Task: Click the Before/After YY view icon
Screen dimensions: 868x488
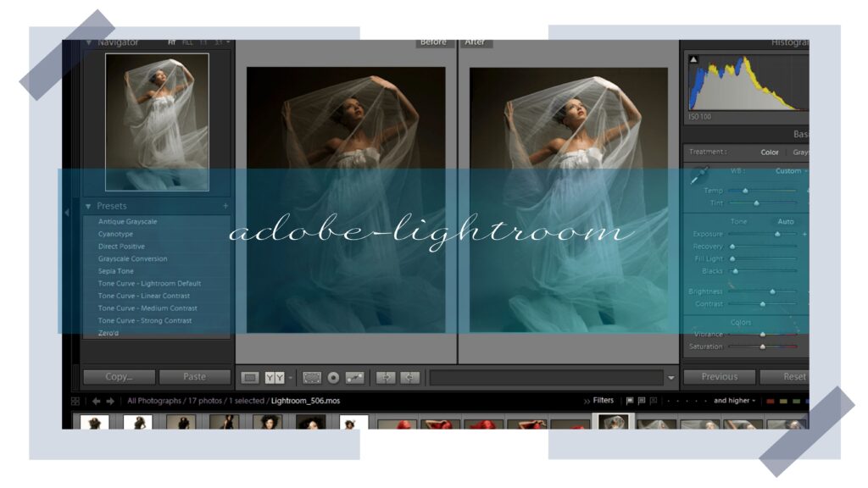Action: (x=275, y=377)
